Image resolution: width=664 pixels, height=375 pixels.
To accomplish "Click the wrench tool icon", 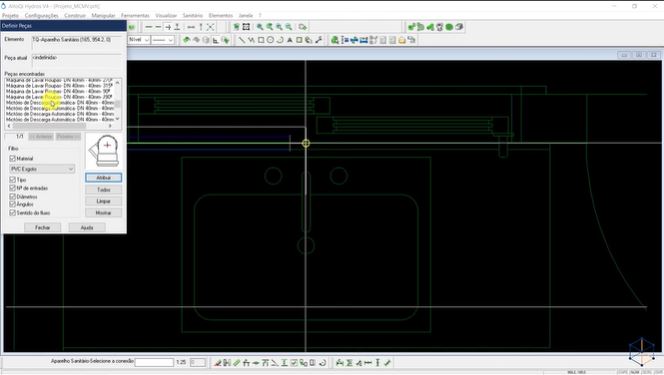I will tap(318, 40).
